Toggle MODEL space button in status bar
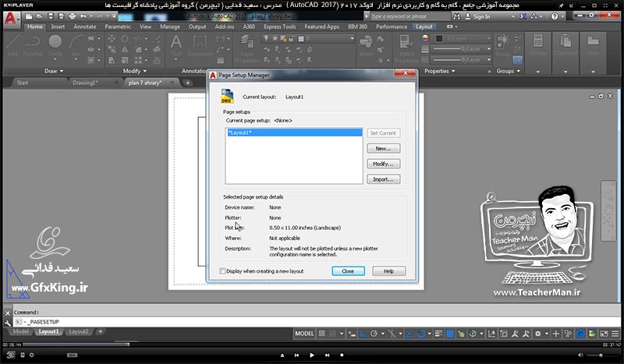Screen dimensions: 624x364 pyautogui.click(x=304, y=334)
